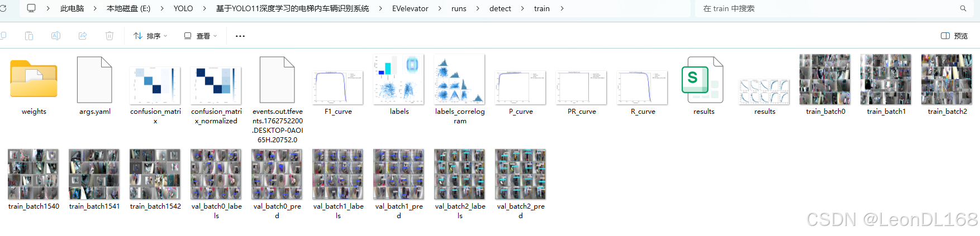Select val_batch2_pred image
The width and height of the screenshot is (980, 236).
[520, 174]
